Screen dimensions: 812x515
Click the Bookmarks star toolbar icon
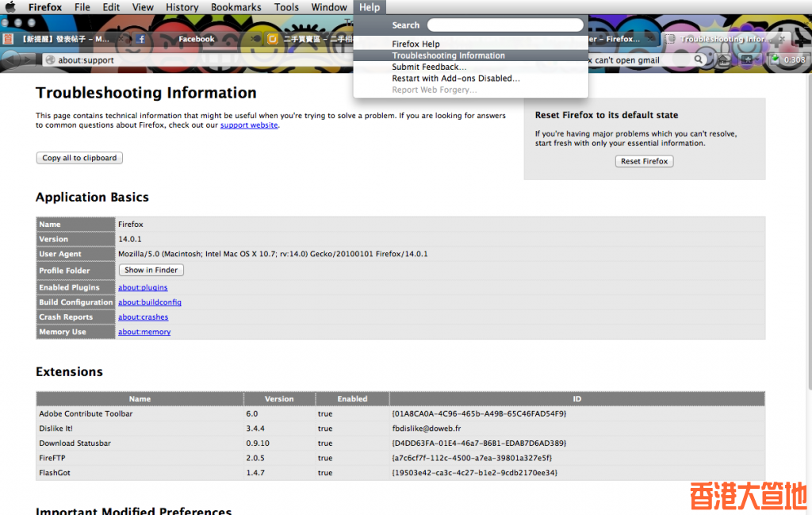[746, 60]
